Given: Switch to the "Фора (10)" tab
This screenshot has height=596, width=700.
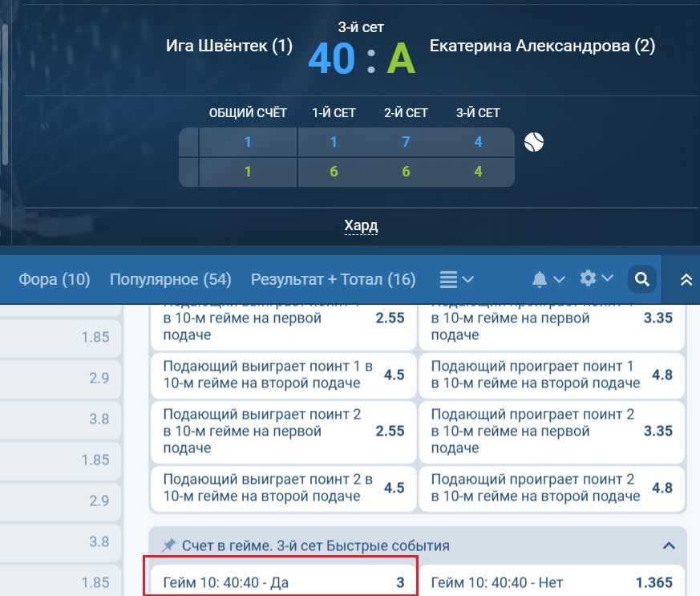Looking at the screenshot, I should click(55, 279).
